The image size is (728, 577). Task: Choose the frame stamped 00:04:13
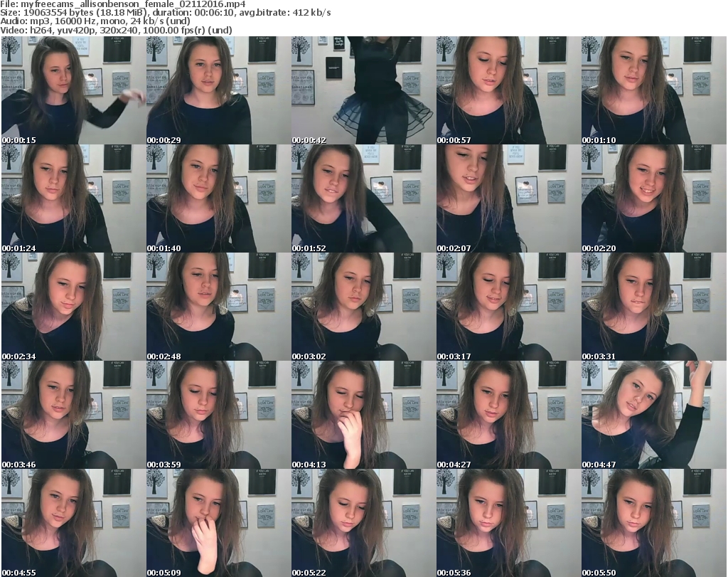click(363, 415)
